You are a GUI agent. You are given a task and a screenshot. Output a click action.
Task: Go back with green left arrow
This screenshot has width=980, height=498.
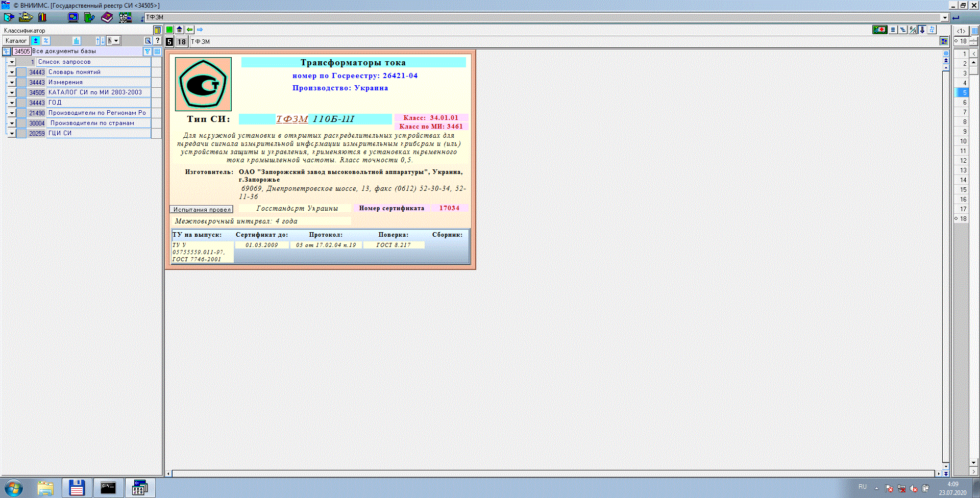pyautogui.click(x=189, y=30)
